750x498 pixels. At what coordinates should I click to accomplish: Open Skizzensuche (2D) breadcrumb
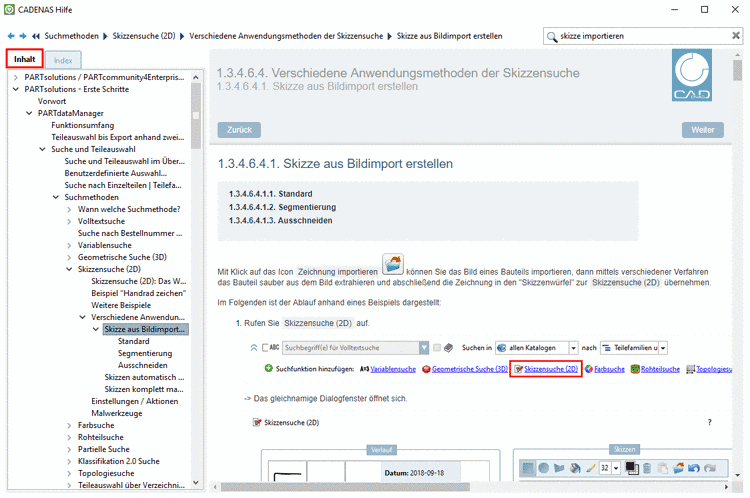pyautogui.click(x=143, y=36)
